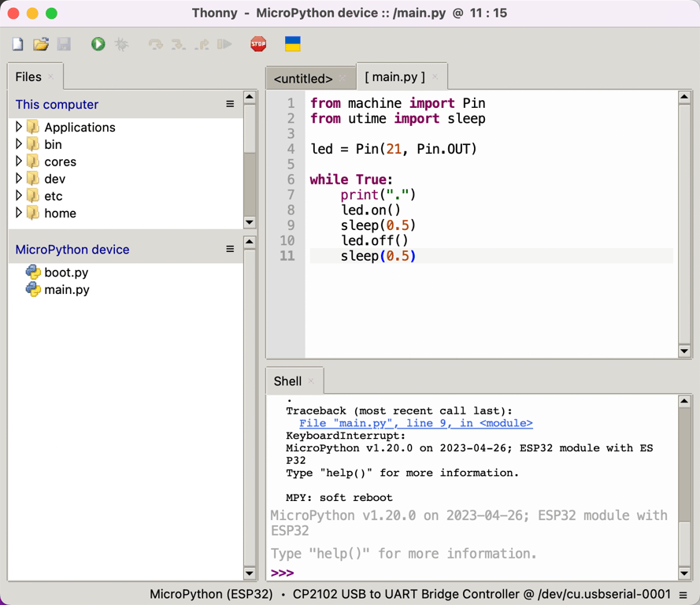Click the Open file folder icon
Image resolution: width=700 pixels, height=605 pixels.
click(x=41, y=44)
